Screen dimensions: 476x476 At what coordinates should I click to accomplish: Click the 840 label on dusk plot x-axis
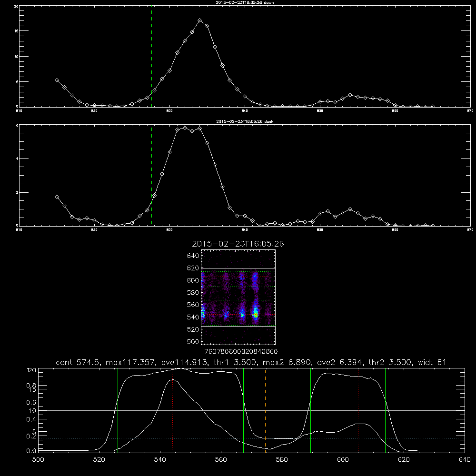pos(245,230)
